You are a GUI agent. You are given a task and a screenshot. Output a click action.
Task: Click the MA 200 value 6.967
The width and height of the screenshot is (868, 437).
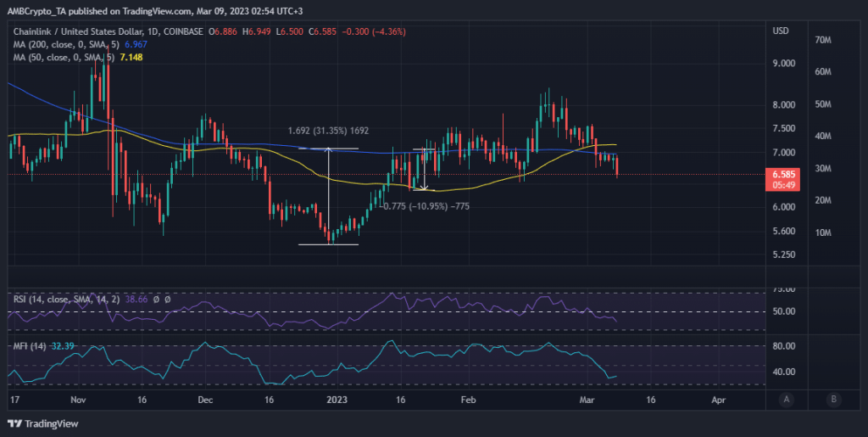coord(139,43)
